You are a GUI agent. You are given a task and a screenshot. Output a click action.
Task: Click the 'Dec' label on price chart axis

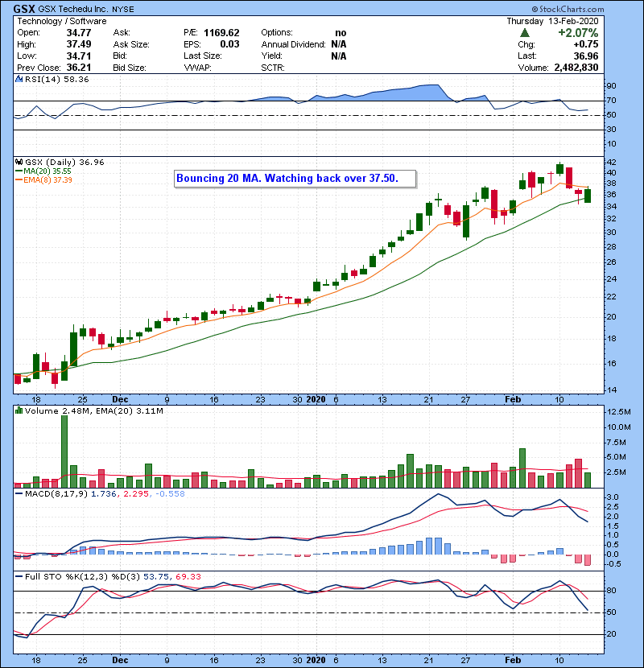(x=120, y=400)
